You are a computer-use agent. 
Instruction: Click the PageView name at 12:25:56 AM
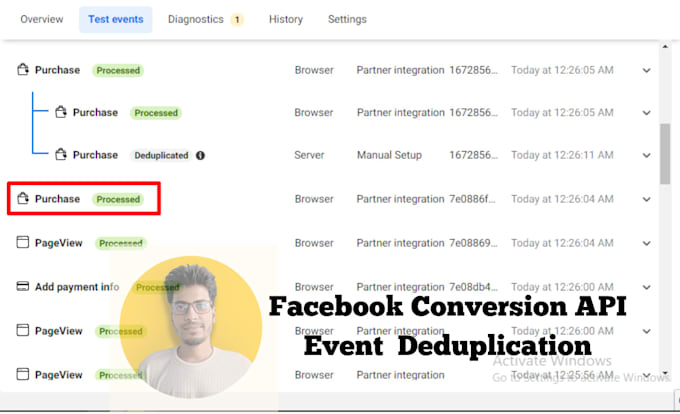click(x=59, y=375)
